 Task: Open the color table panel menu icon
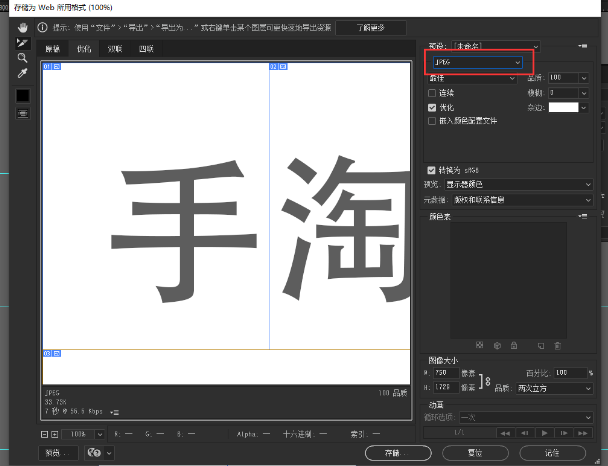tap(583, 215)
